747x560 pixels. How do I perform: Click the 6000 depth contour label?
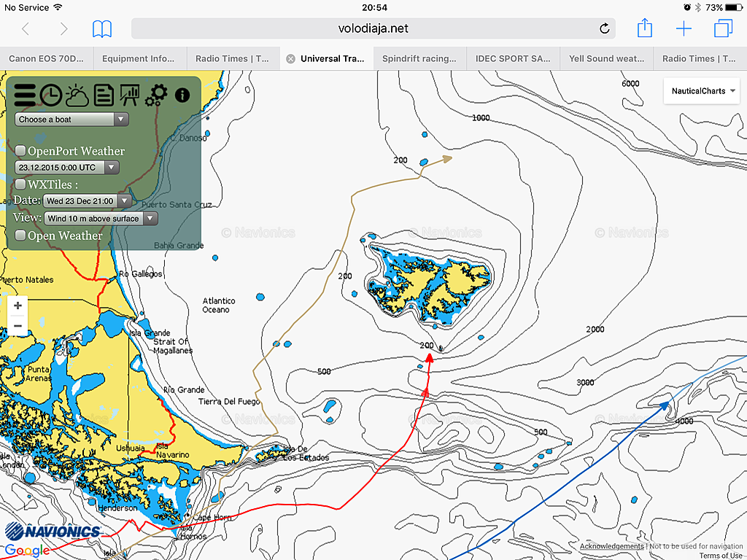[x=630, y=84]
